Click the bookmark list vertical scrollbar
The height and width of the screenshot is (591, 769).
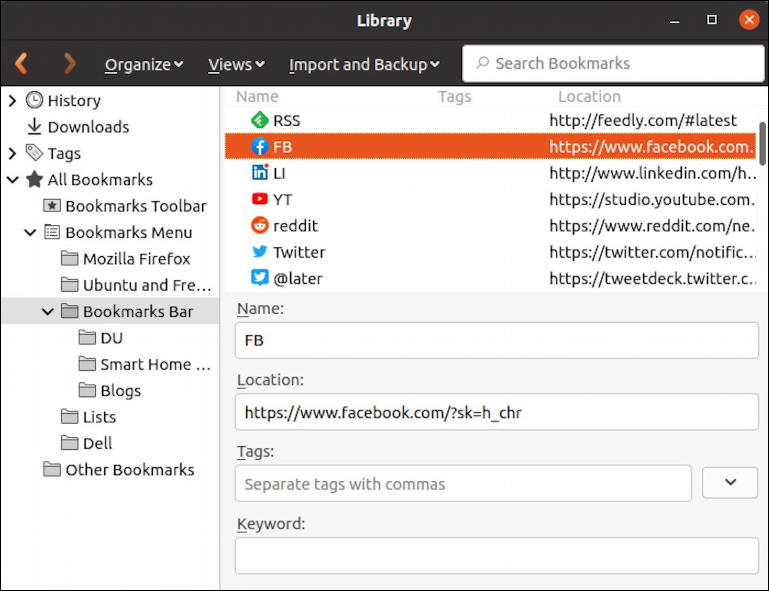[763, 144]
